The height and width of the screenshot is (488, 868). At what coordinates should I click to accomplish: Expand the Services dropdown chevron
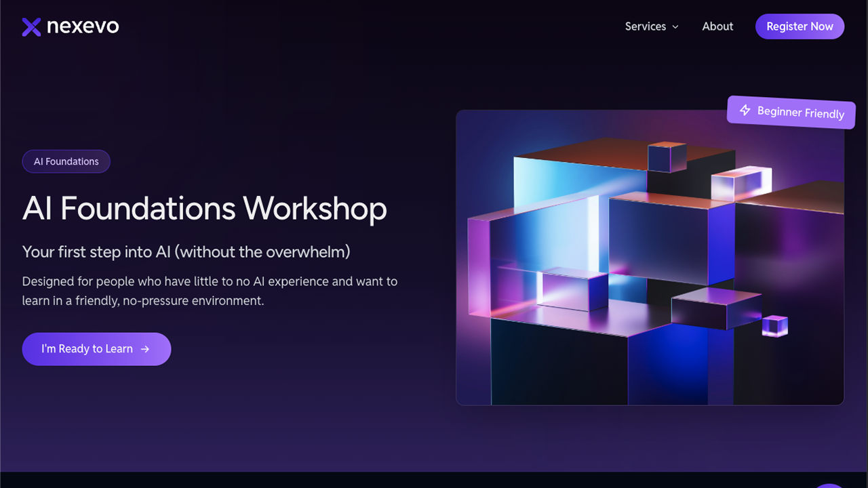click(x=675, y=27)
